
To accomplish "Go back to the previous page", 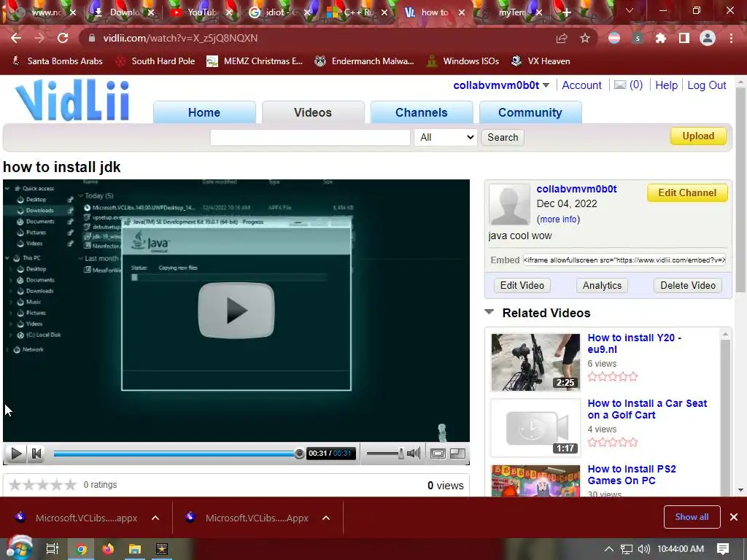I will coord(16,38).
